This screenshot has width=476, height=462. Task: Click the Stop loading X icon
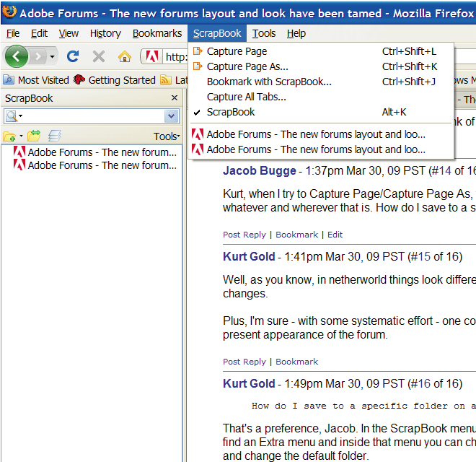click(x=99, y=56)
